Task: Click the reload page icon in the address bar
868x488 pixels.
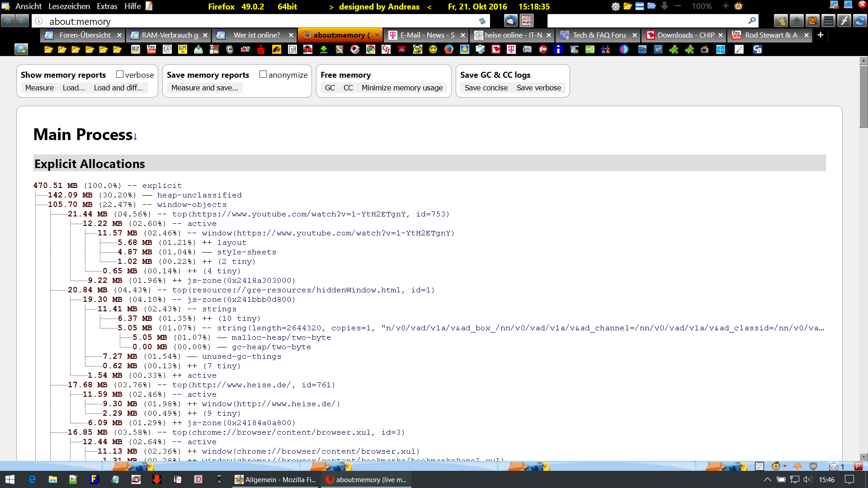Action: point(482,21)
